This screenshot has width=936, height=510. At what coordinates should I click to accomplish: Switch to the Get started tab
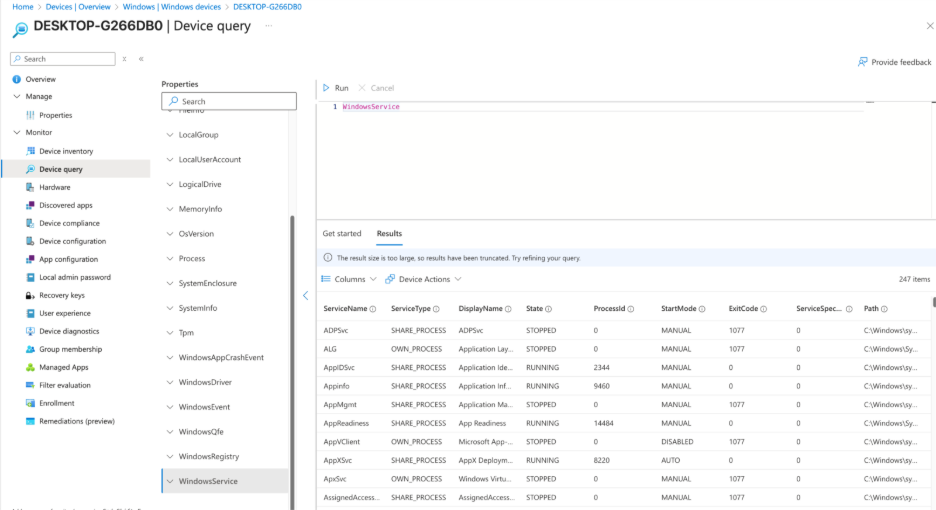(x=341, y=234)
